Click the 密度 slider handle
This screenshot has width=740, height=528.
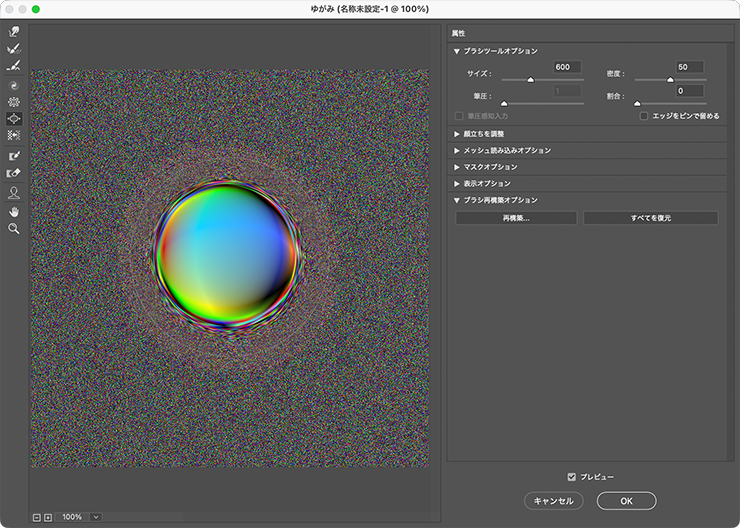click(670, 80)
